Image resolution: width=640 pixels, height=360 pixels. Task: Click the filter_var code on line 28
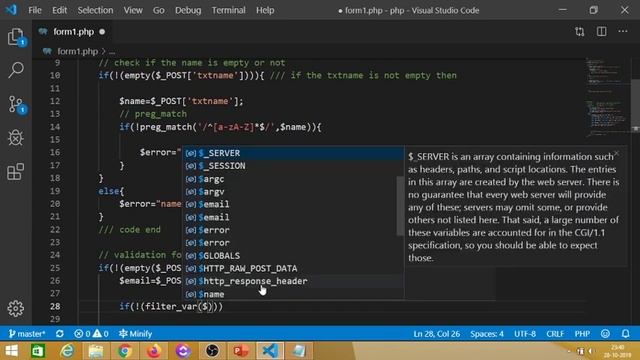coord(171,307)
